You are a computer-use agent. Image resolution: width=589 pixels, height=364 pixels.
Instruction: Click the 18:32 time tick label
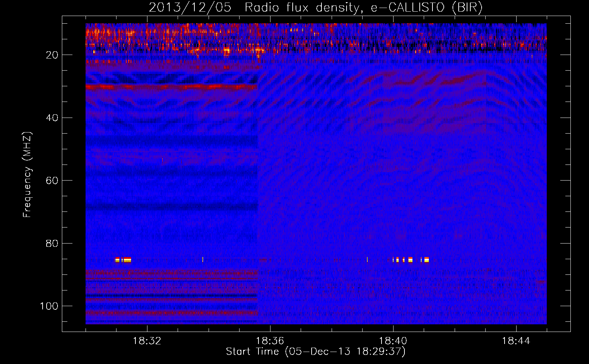(147, 341)
